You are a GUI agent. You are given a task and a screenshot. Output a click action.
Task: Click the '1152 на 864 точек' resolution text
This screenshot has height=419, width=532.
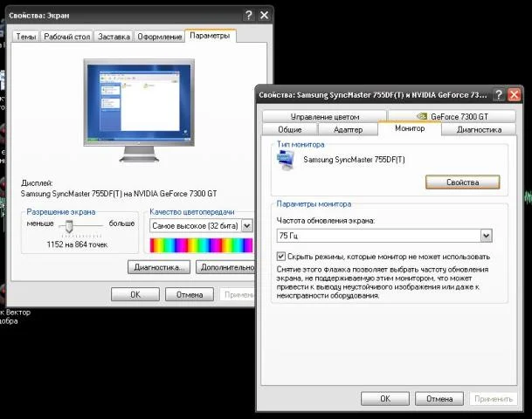(77, 244)
